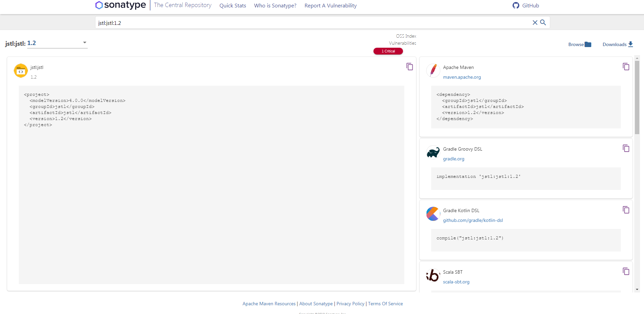Viewport: 644px width, 314px height.
Task: Copy the Apache Maven dependency snippet
Action: [626, 67]
